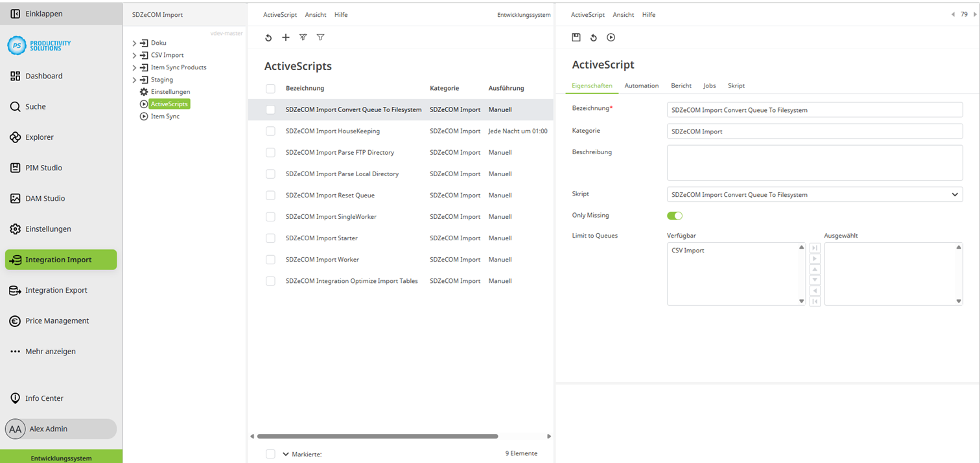
Task: Click the Save icon in the ActiveScript toolbar
Action: click(576, 38)
